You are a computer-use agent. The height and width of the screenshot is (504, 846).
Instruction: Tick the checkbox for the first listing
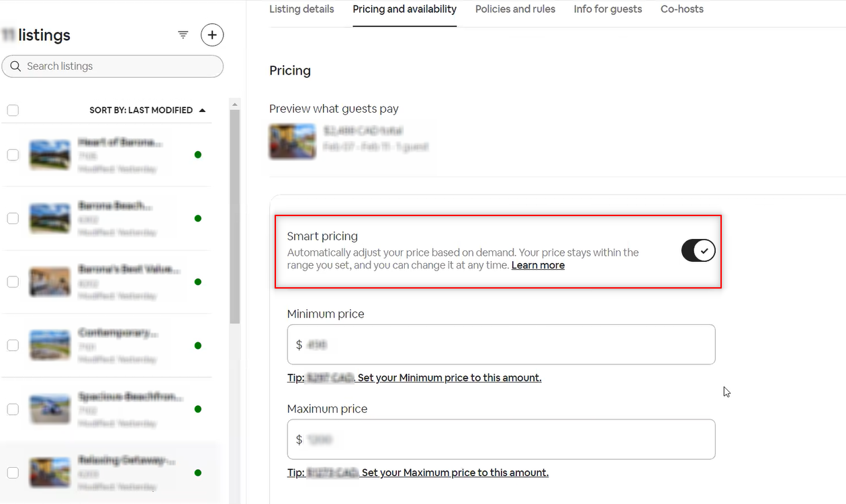pos(13,155)
